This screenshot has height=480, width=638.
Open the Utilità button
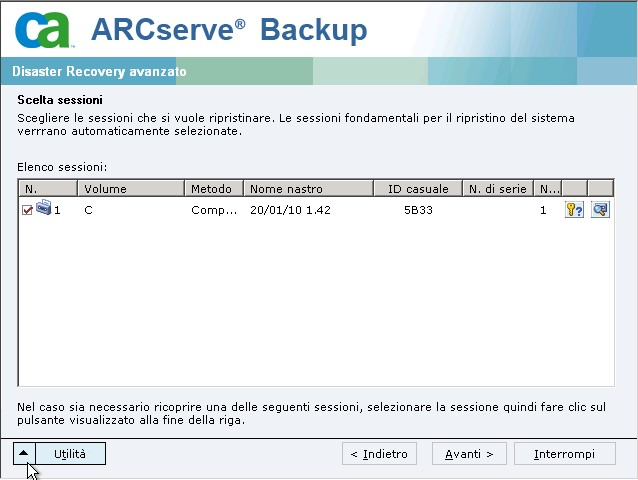(x=70, y=453)
